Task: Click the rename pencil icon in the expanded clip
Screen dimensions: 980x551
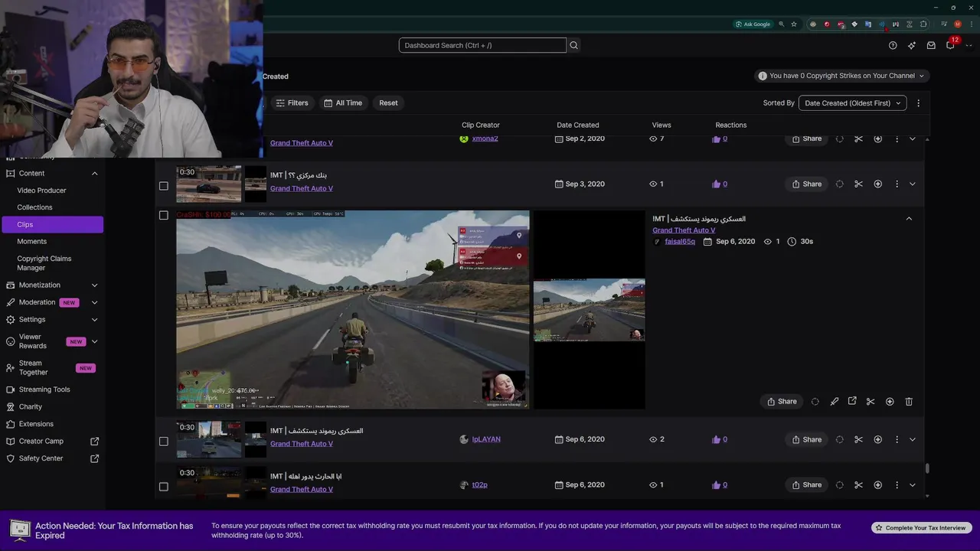Action: pos(835,401)
